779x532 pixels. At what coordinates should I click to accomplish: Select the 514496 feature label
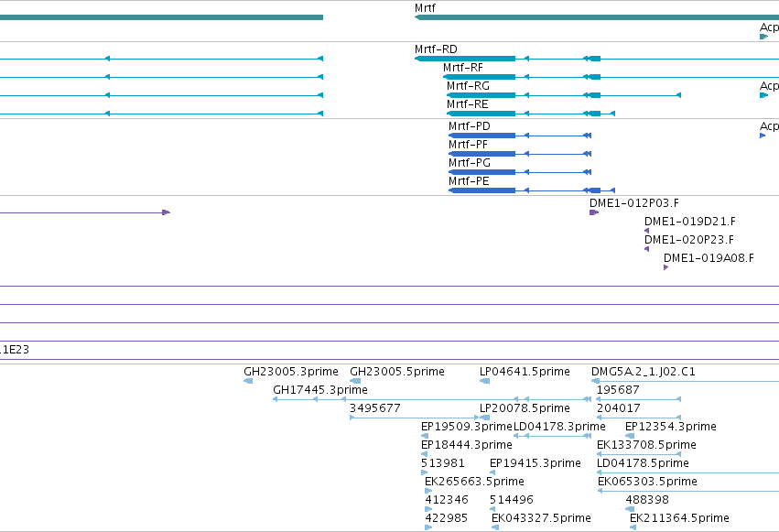tap(511, 500)
